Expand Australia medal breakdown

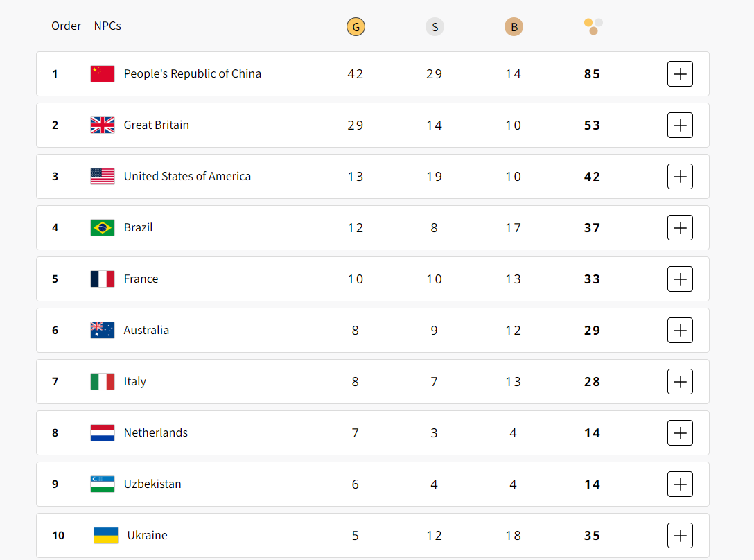point(680,330)
